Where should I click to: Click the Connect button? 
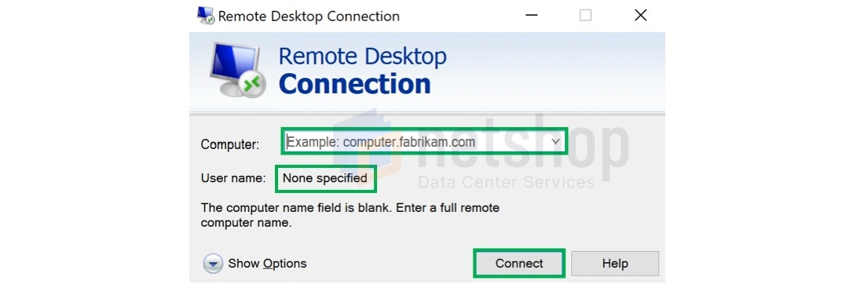[x=519, y=264]
